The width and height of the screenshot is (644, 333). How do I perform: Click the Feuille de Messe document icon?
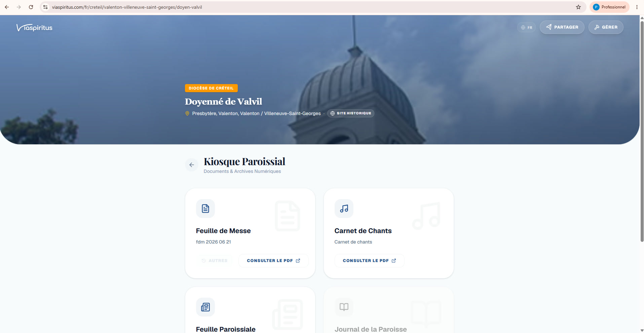pyautogui.click(x=205, y=209)
